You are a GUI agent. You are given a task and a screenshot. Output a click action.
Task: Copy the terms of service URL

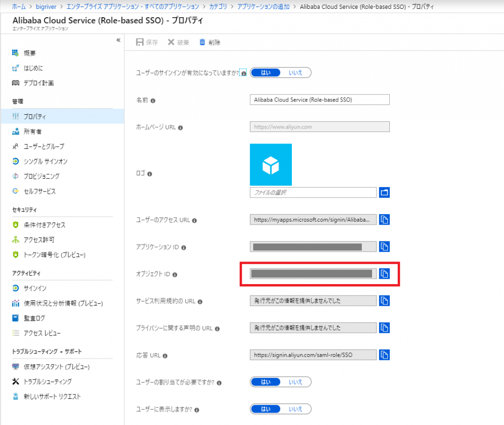[x=384, y=300]
